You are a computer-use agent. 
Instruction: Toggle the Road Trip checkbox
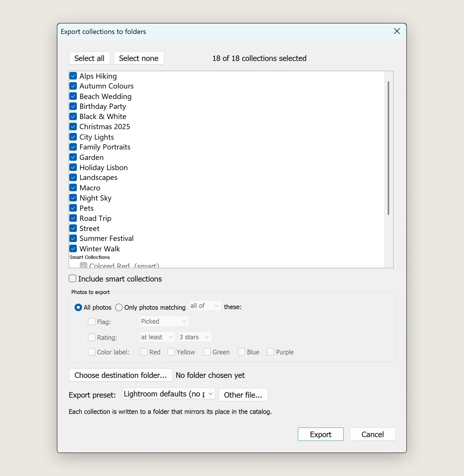click(x=73, y=218)
